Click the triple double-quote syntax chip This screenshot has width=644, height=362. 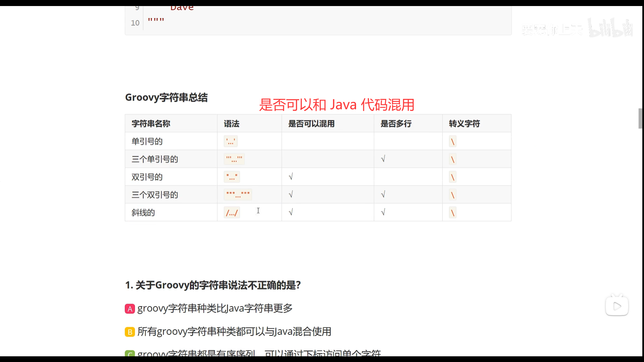click(238, 195)
